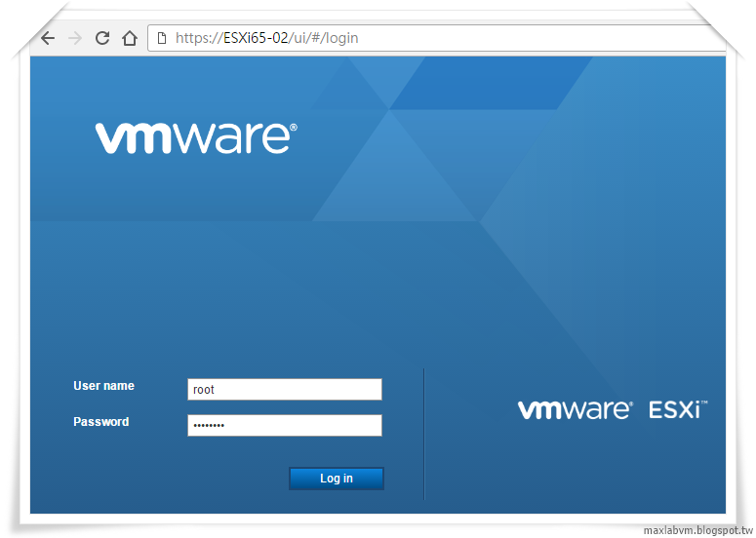
Task: Go to the browser home page icon
Action: pyautogui.click(x=129, y=38)
